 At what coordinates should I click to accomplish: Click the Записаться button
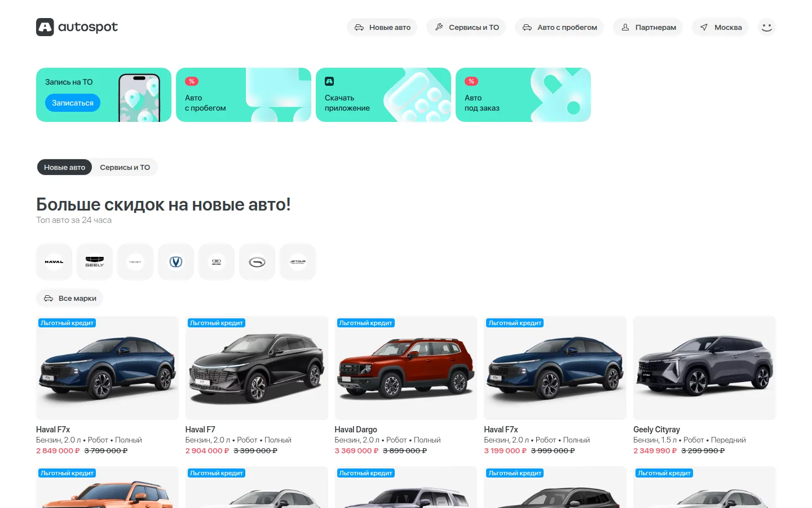pos(73,103)
